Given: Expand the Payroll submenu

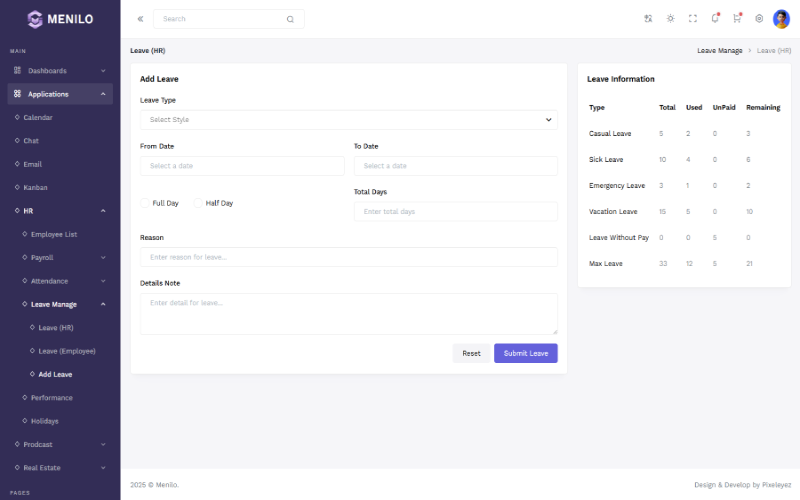Looking at the screenshot, I should coord(64,258).
